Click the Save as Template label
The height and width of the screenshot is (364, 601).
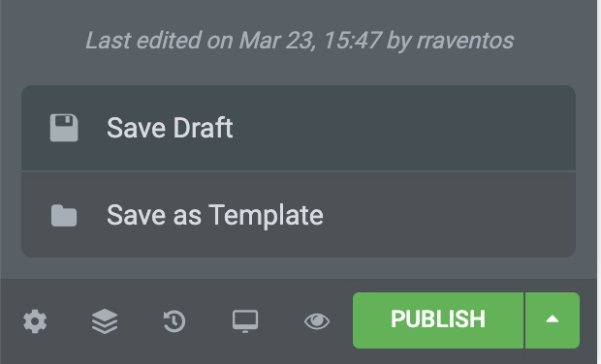(x=215, y=216)
